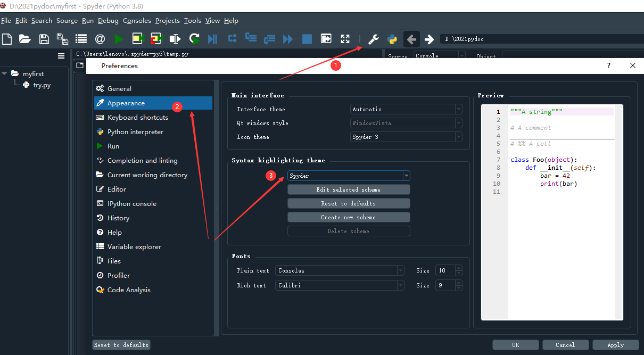Open the Qt windows style dropdown
This screenshot has height=355, width=644.
[x=406, y=123]
